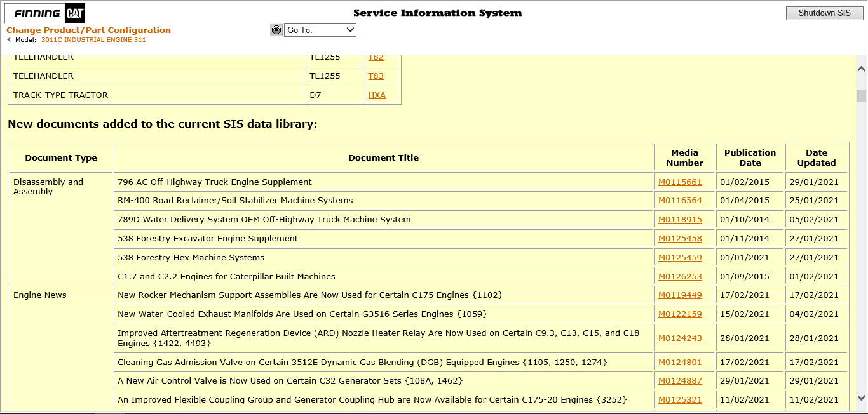Open HXA link for the D7 Track-Type Tractor
Screen dimensions: 868x414
[376, 95]
